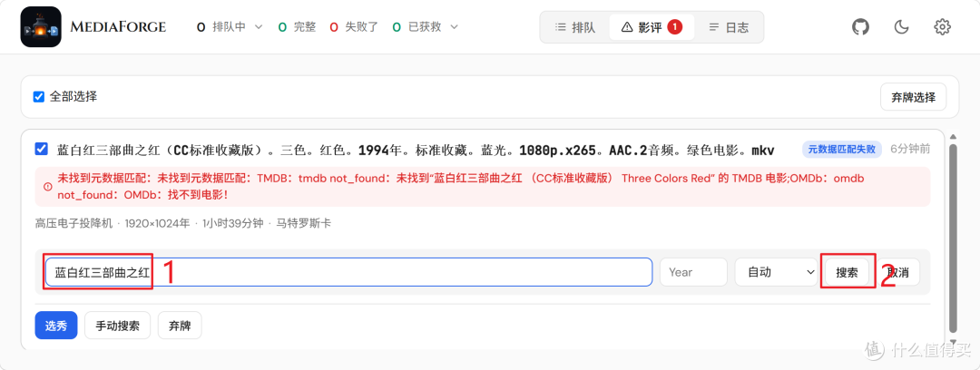
Task: Open the 自动 type dropdown
Action: 776,272
